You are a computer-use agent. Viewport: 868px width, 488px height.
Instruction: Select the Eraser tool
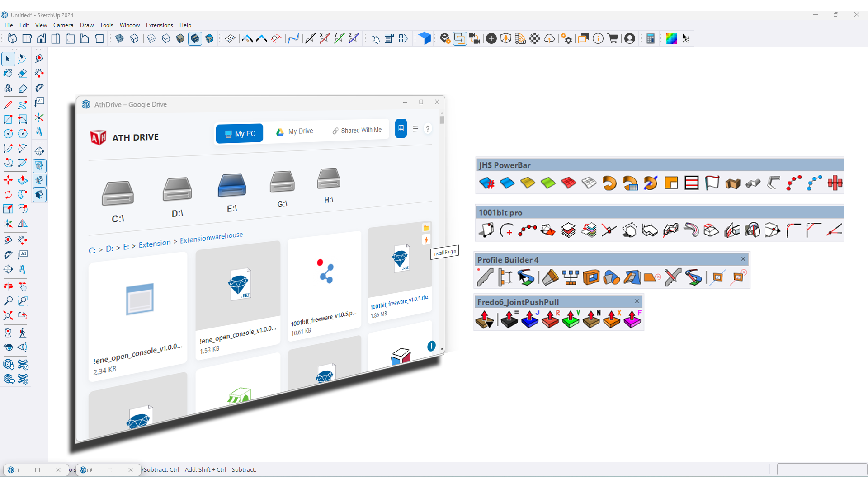pos(22,73)
